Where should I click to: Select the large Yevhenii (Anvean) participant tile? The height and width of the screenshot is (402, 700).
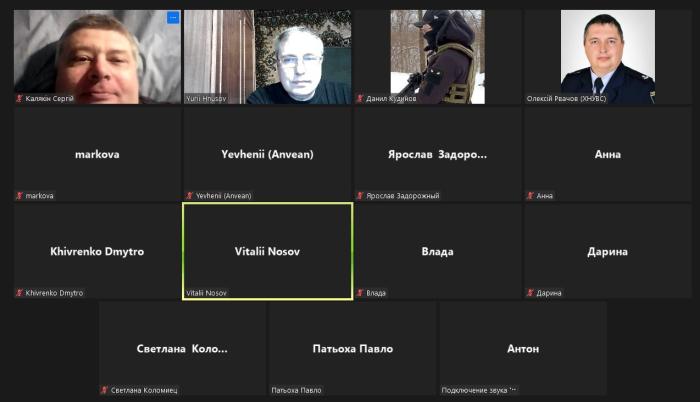(267, 154)
